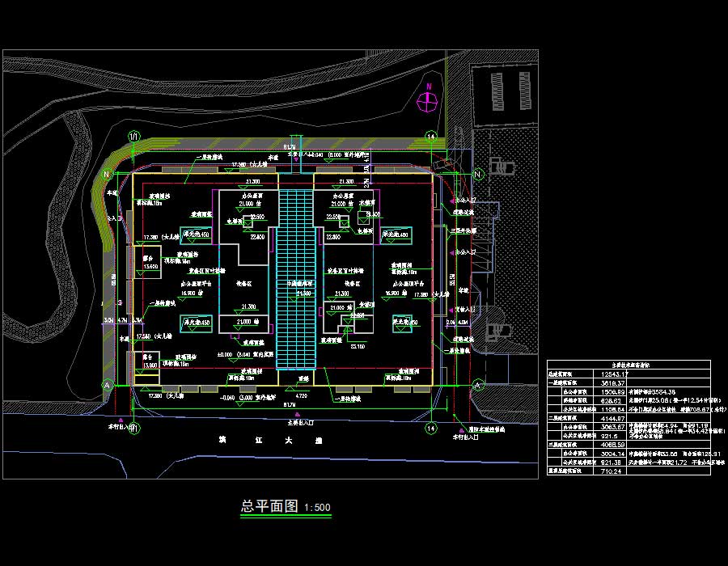This screenshot has width=728, height=566.
Task: Select the 4.729 elevation value
Action: 302,395
